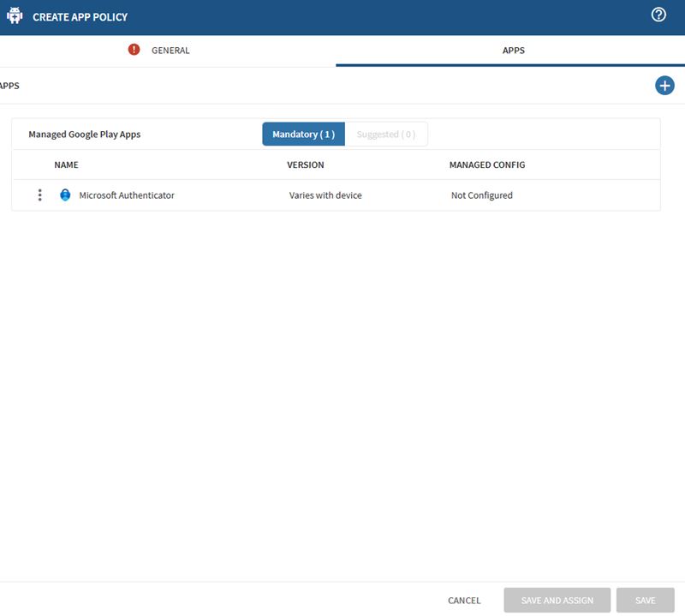
Task: Click the red error alert icon
Action: (134, 50)
